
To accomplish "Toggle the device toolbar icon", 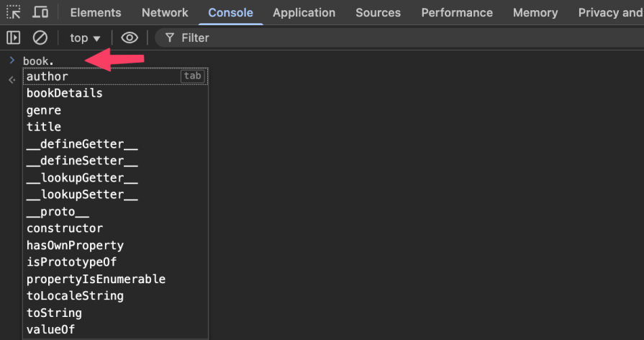I will pyautogui.click(x=41, y=13).
